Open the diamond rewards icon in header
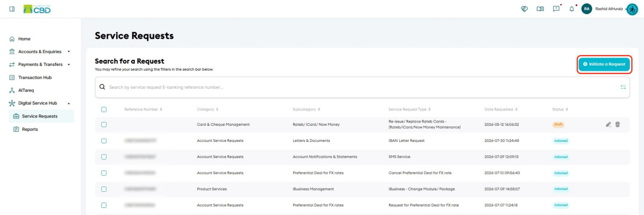The image size is (644, 215). click(524, 9)
